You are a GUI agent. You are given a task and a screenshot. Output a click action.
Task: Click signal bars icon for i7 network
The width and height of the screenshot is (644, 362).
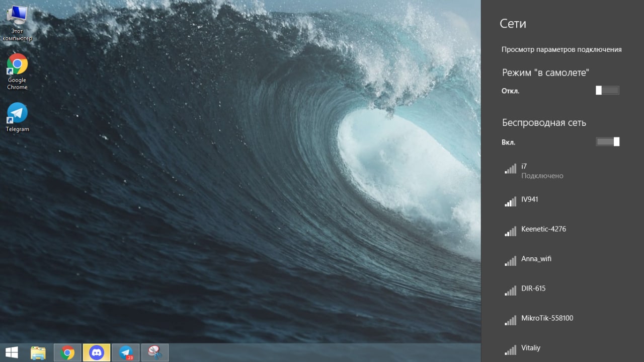[x=510, y=169]
